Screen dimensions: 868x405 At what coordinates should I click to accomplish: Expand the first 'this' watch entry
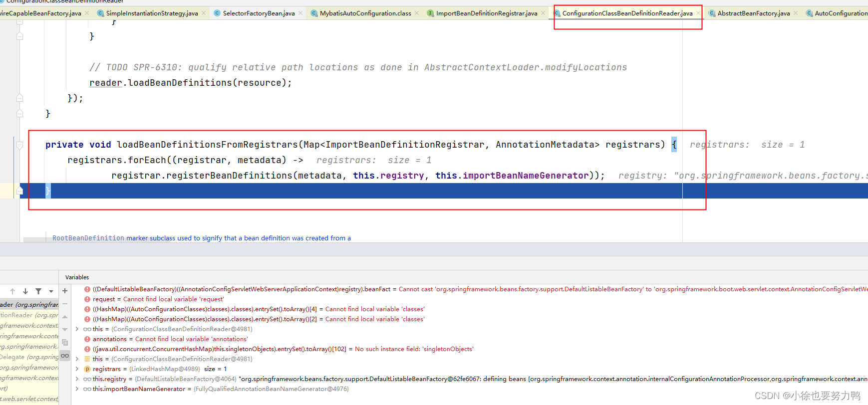pyautogui.click(x=77, y=329)
